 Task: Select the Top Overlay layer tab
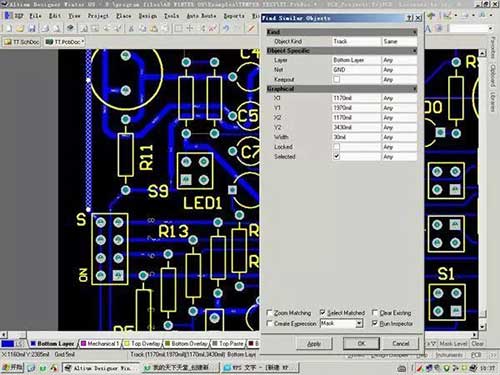tap(142, 343)
